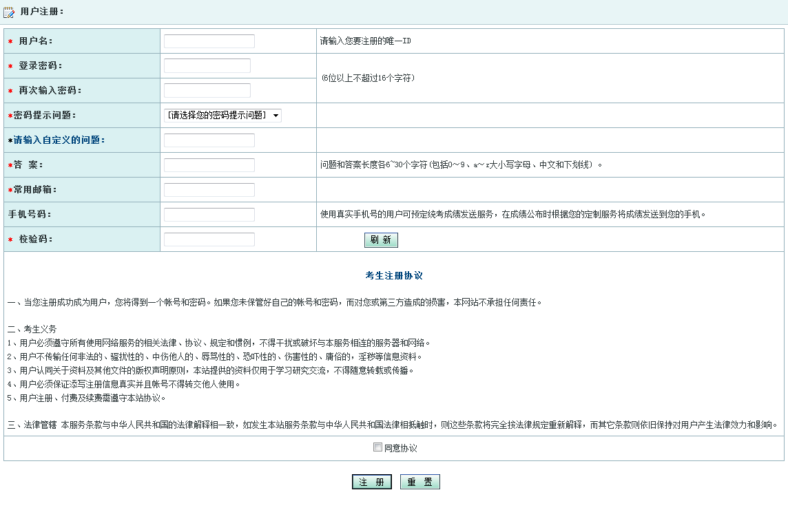Screen dimensions: 788x532
Task: Click agreement clause 4 about 注册信息真实
Action: pos(123,384)
